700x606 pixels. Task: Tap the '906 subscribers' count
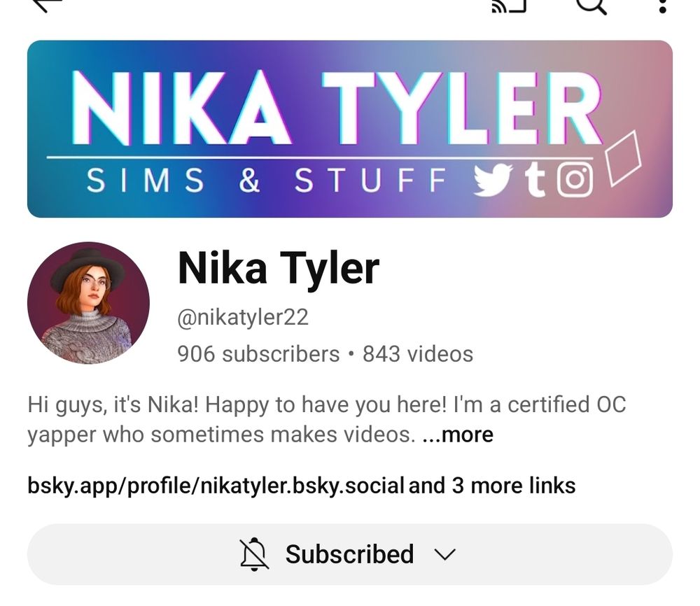click(258, 354)
